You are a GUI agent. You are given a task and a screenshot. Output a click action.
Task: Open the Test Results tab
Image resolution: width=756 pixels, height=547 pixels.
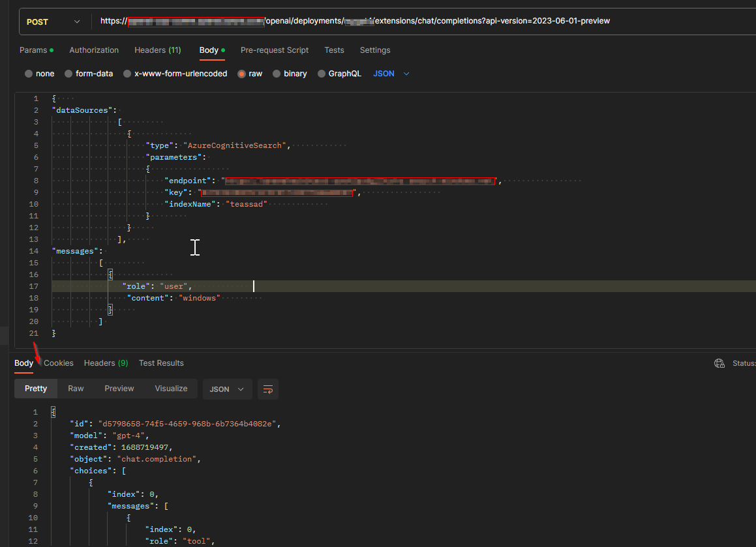pyautogui.click(x=161, y=363)
